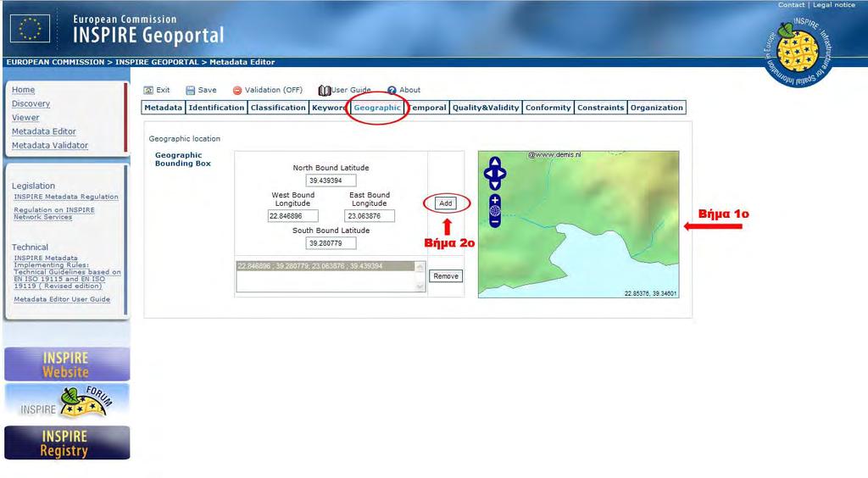
Task: Open Regulation on INSPIRE Network Services link
Action: (54, 213)
